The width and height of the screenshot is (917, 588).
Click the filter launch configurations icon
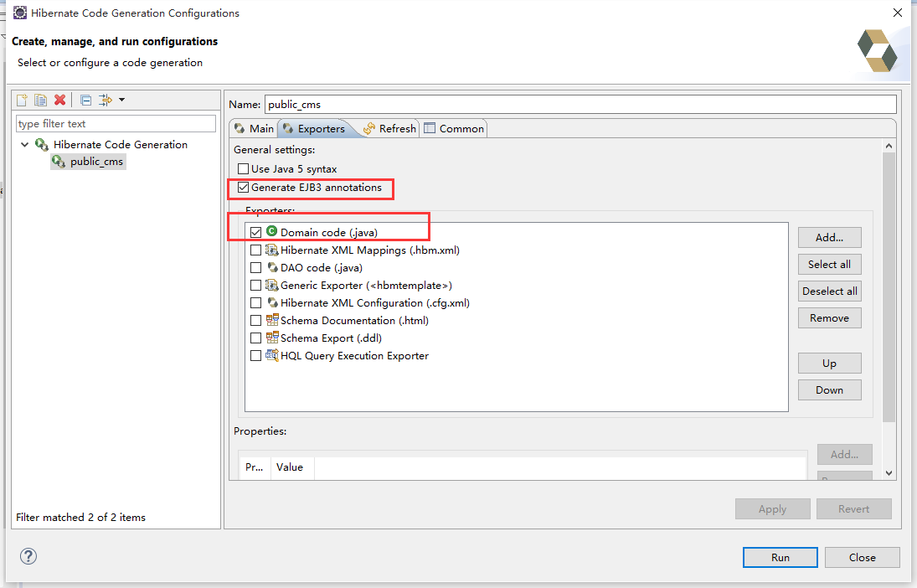coord(105,101)
